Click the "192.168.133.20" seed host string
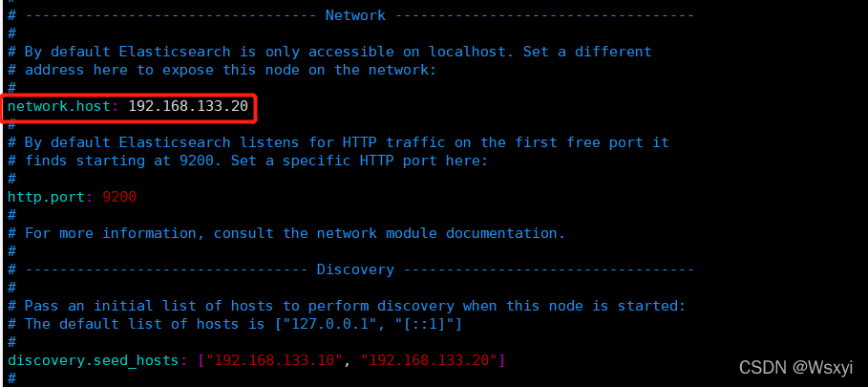The image size is (868, 387). 429,360
